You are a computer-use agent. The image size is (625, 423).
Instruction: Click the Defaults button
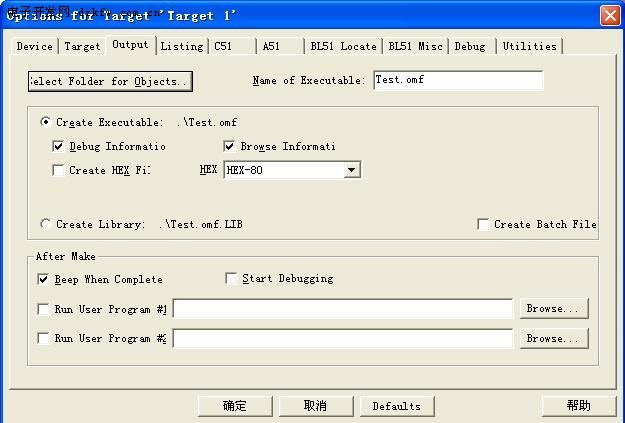tap(396, 405)
